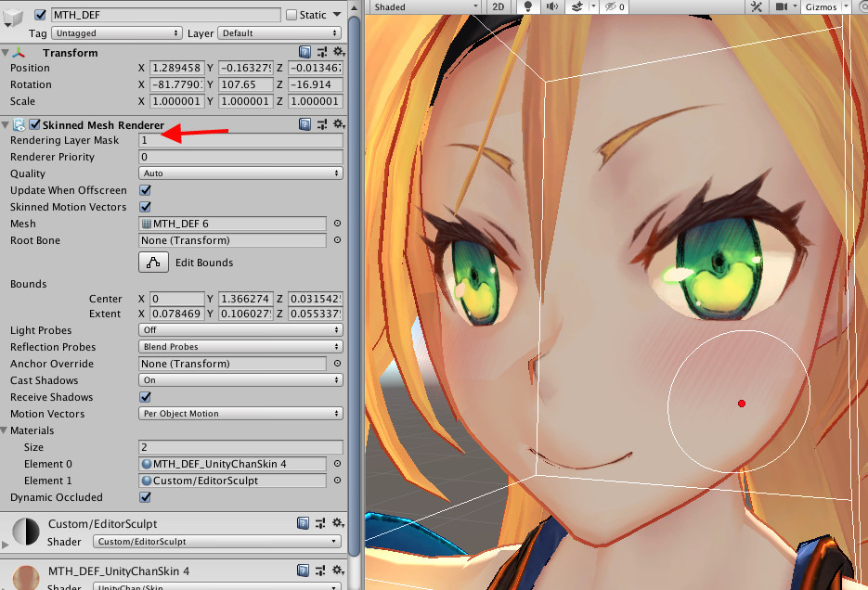Open Light Probes dropdown

(240, 329)
